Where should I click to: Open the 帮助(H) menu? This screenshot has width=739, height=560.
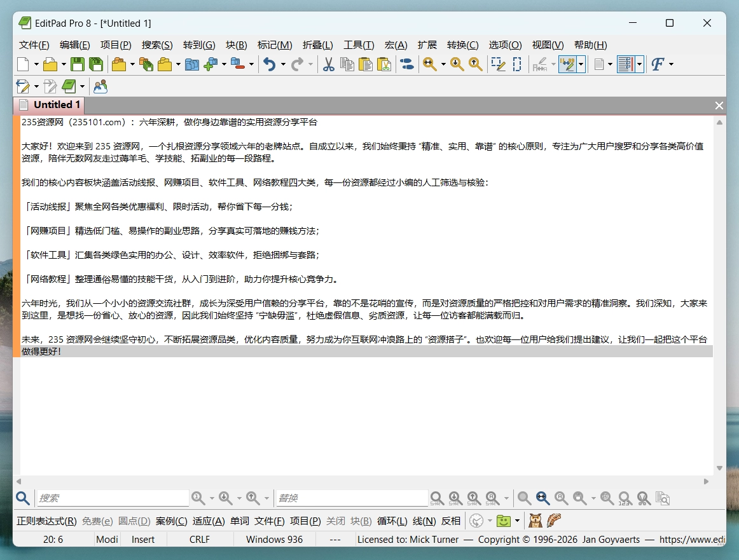[x=591, y=45]
